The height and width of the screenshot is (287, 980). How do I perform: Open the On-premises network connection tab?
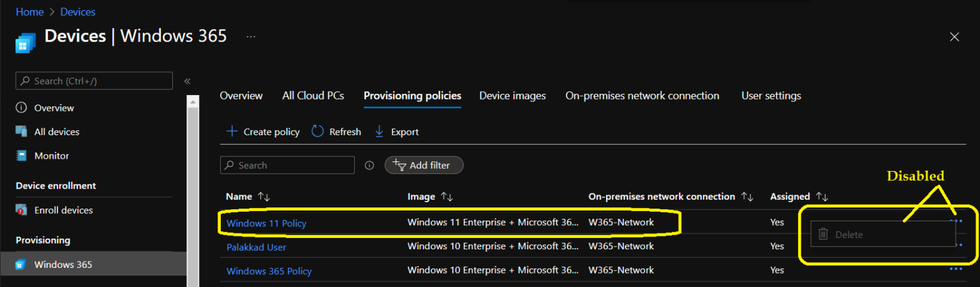pos(642,96)
